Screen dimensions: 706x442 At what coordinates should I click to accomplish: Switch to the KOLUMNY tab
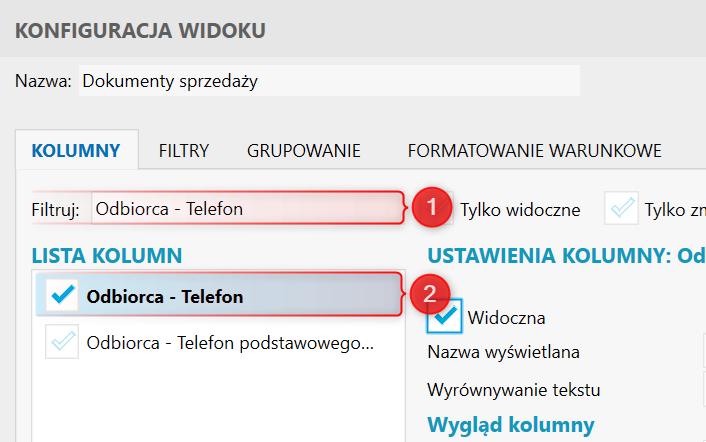click(x=76, y=150)
